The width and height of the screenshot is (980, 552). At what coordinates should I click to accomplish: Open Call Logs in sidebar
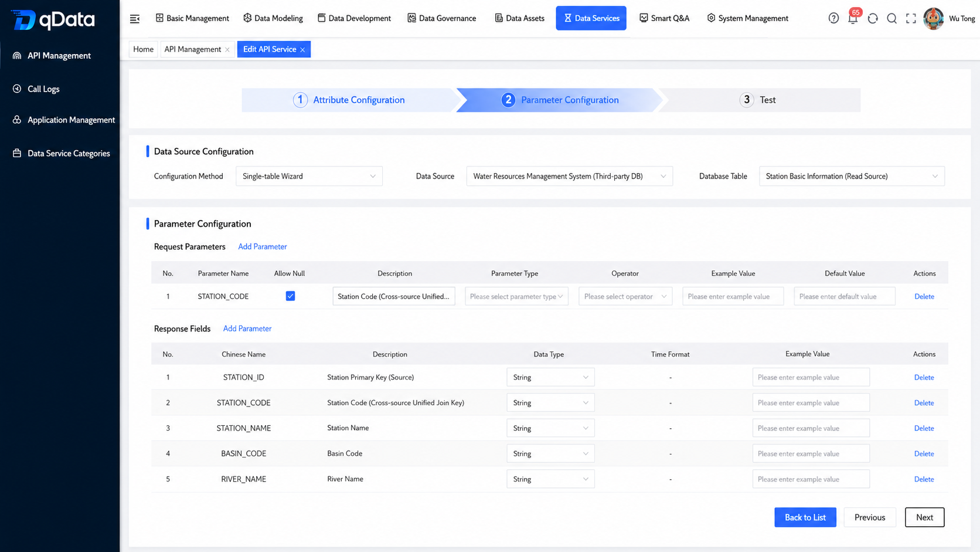tap(43, 89)
